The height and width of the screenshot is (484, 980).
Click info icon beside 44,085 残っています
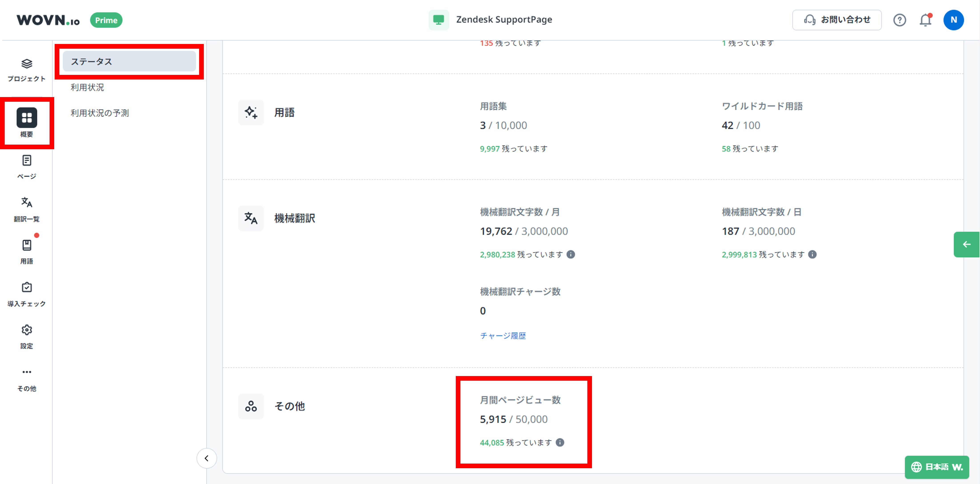point(560,442)
